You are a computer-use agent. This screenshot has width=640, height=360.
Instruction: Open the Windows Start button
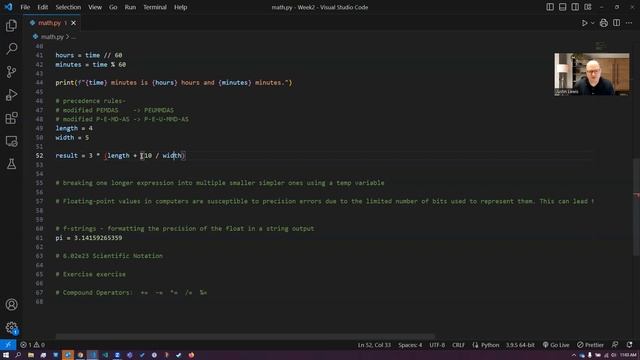tap(6, 355)
